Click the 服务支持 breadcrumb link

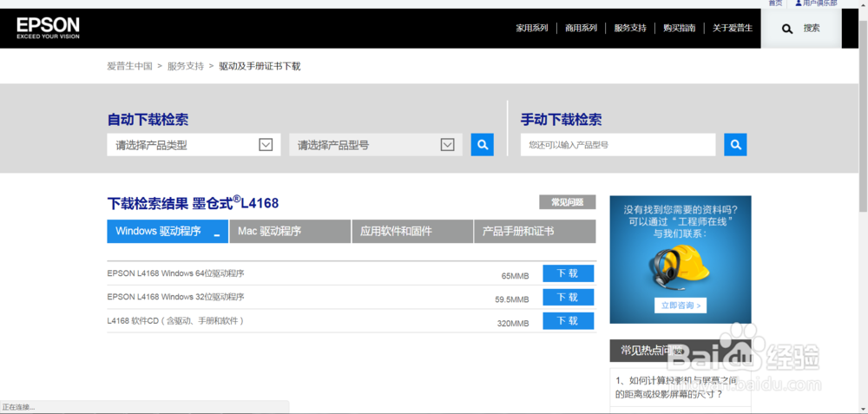tap(186, 67)
